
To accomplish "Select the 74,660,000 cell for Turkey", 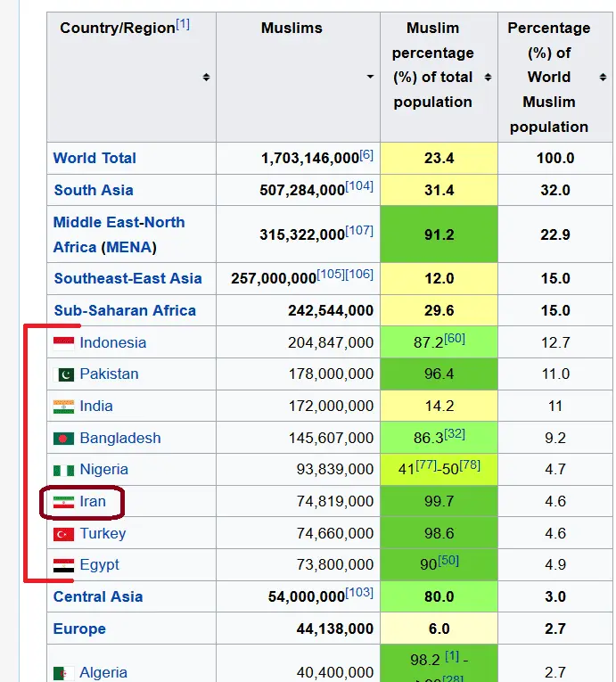I will (298, 533).
